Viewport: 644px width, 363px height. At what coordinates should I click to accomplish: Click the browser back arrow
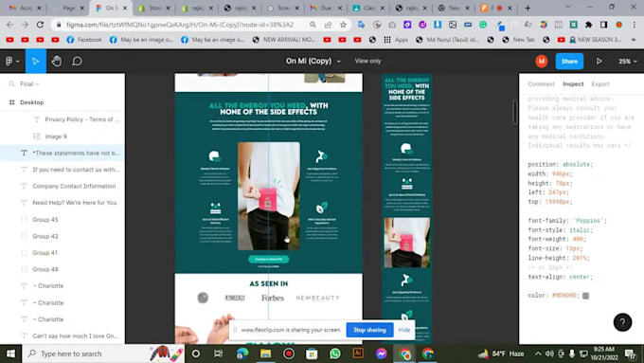[9, 25]
